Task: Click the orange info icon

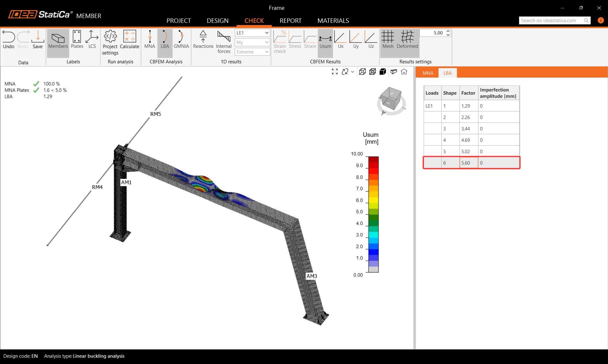Action: tap(601, 20)
